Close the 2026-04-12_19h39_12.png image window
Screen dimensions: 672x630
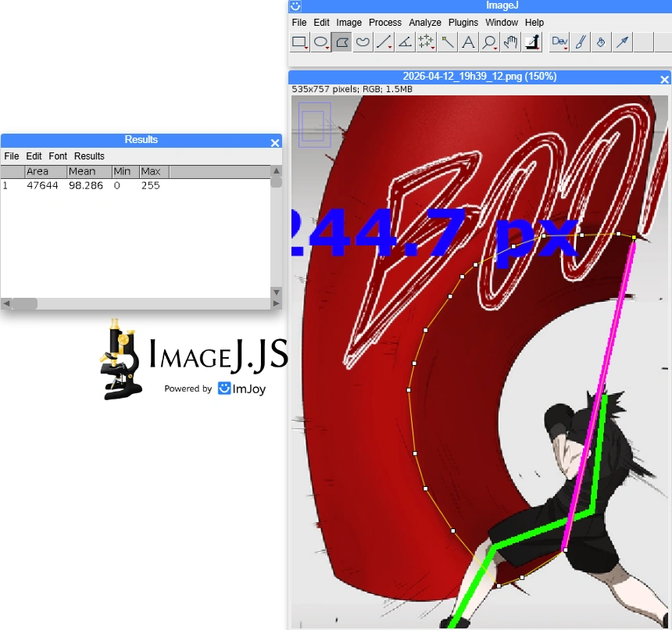664,80
